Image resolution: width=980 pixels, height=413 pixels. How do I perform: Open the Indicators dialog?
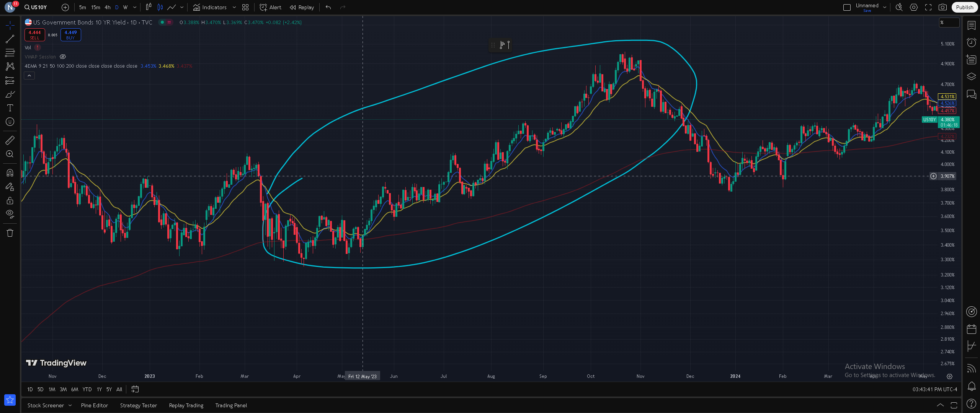[x=210, y=7]
